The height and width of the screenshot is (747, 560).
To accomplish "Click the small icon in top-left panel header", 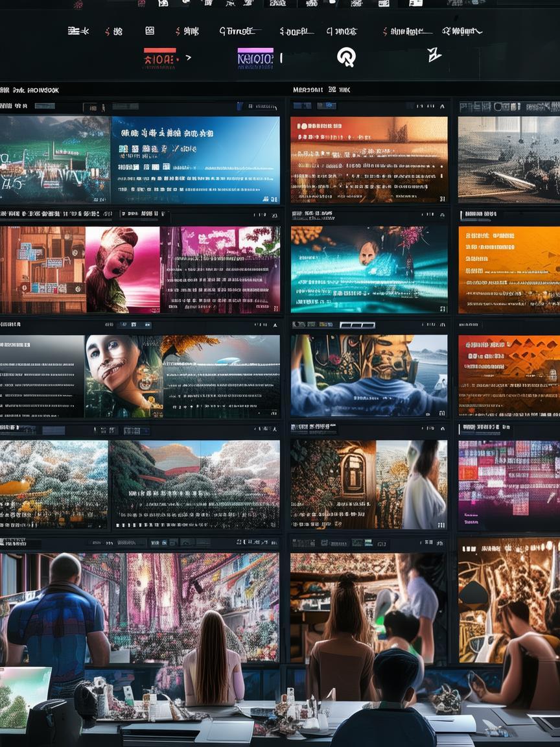I will [93, 107].
